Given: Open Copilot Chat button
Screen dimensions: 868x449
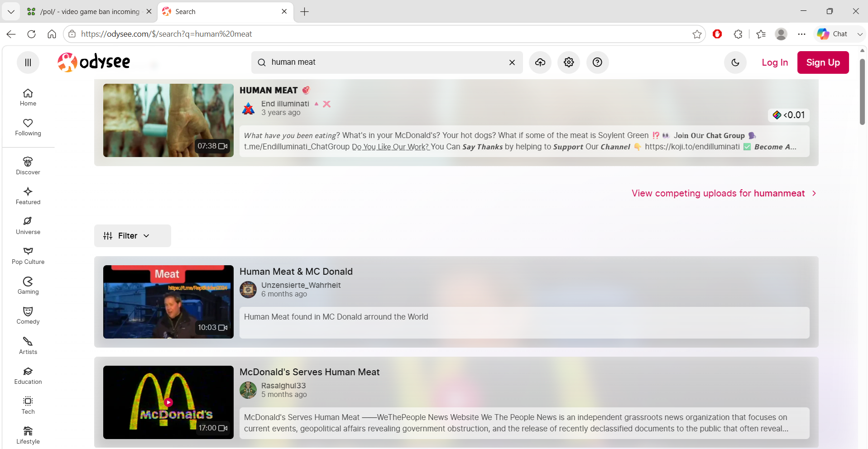Looking at the screenshot, I should tap(832, 34).
